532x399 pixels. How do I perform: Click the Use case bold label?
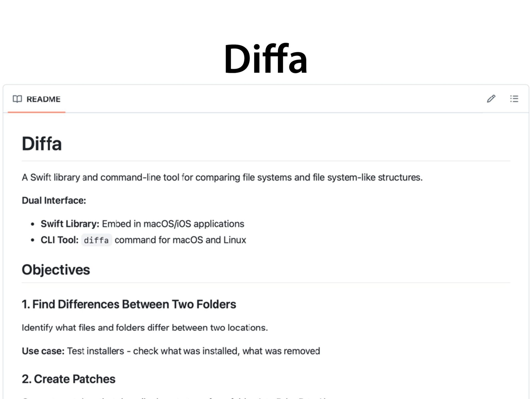point(43,351)
